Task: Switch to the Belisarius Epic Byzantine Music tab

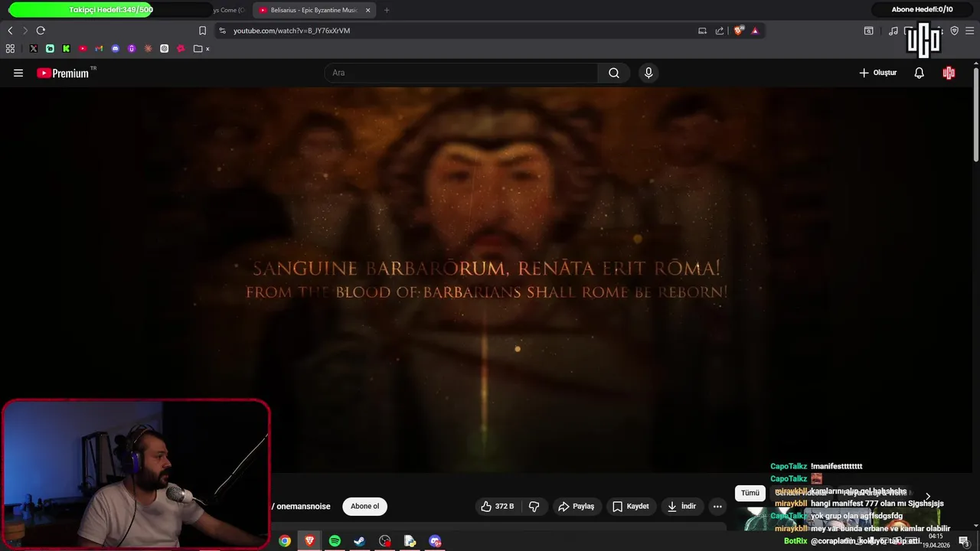Action: 314,10
